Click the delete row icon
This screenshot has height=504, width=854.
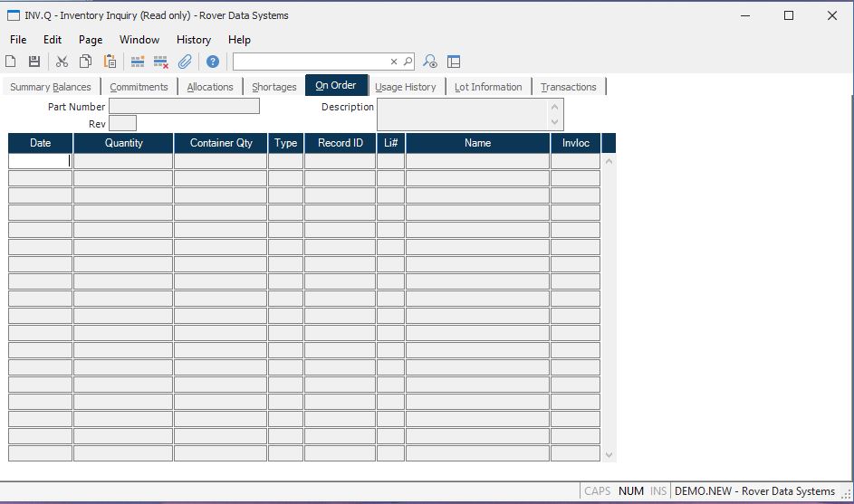coord(161,62)
